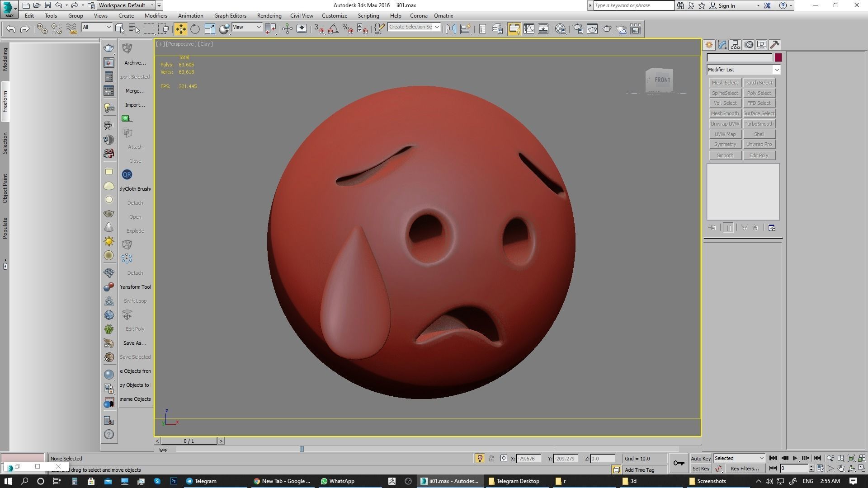Viewport: 868px width, 488px height.
Task: Toggle Isolate Selection lightbulb icon
Action: tap(480, 458)
